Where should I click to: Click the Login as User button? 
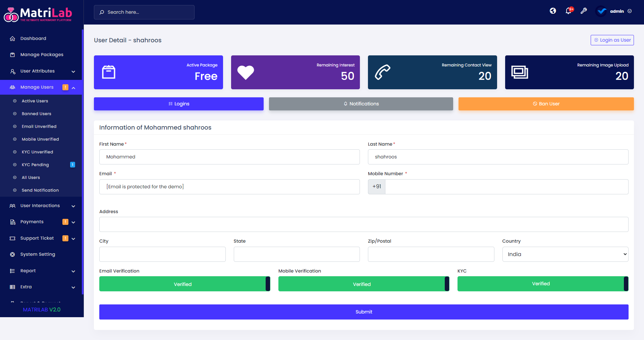[x=612, y=40]
